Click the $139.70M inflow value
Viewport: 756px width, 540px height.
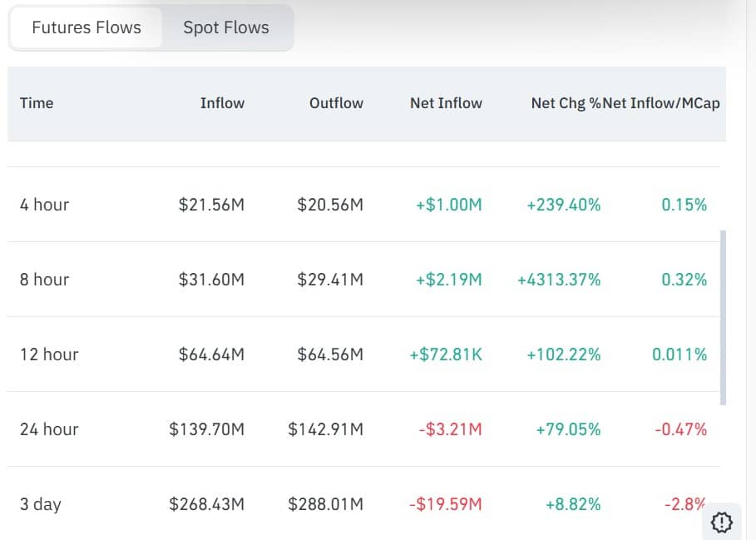tap(207, 429)
